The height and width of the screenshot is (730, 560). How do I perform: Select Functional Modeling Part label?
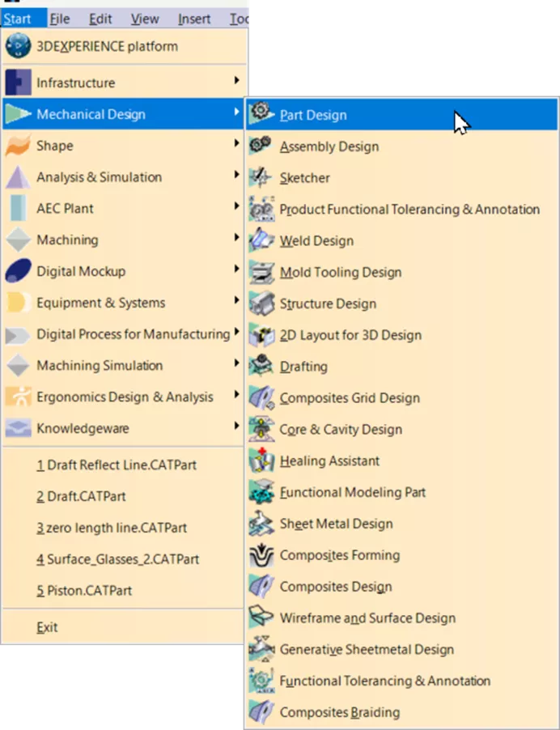coord(352,492)
